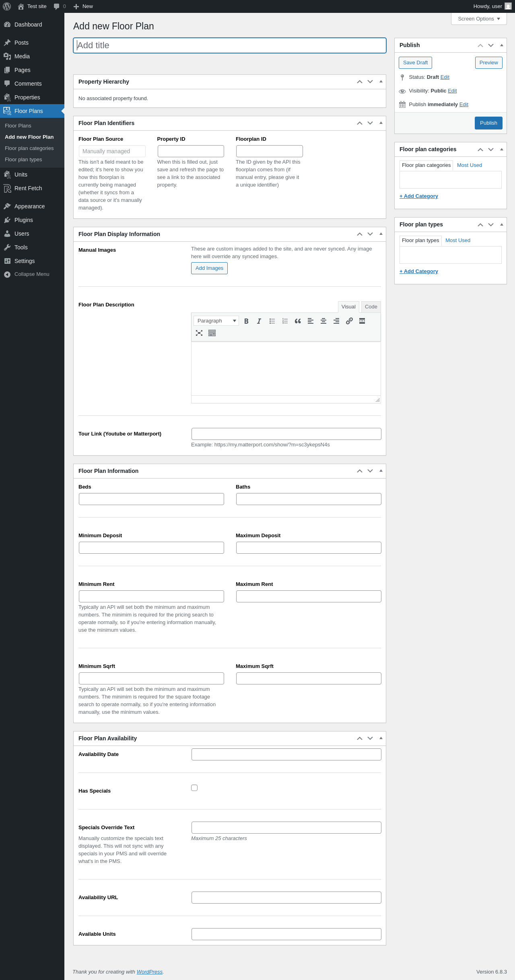Open Rent Fetch in sidebar menu
The height and width of the screenshot is (980, 515).
pyautogui.click(x=28, y=188)
